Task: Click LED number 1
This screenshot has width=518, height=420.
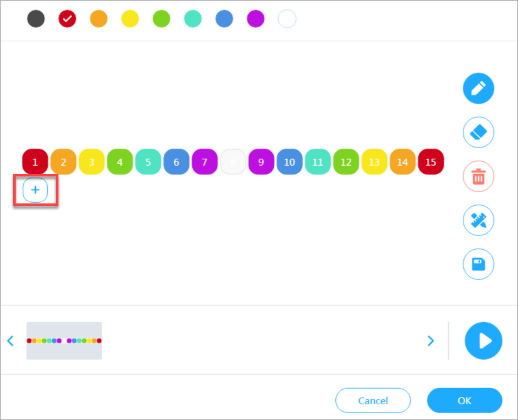Action: (x=35, y=162)
